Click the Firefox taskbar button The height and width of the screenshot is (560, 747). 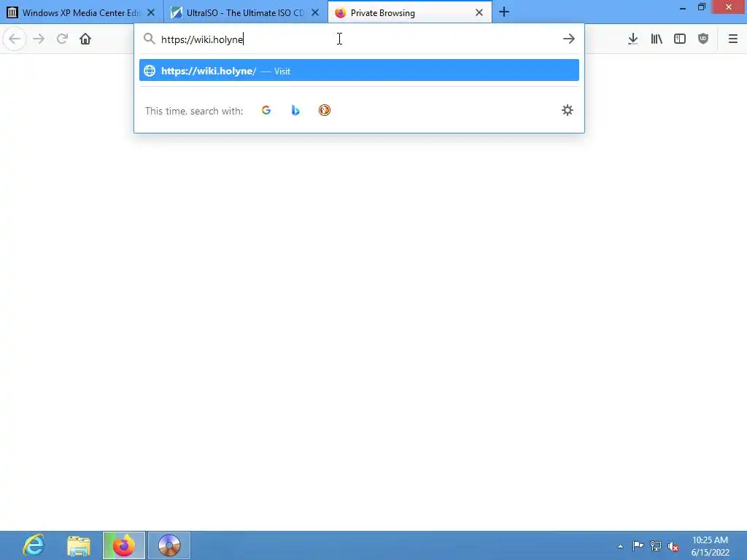(x=124, y=545)
